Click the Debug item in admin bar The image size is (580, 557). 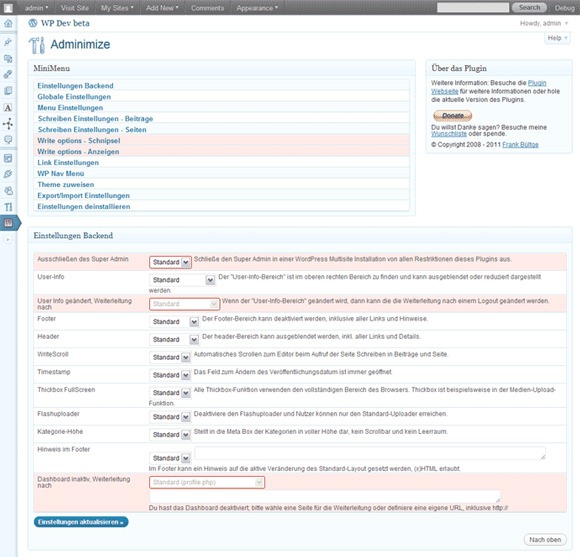(x=564, y=8)
